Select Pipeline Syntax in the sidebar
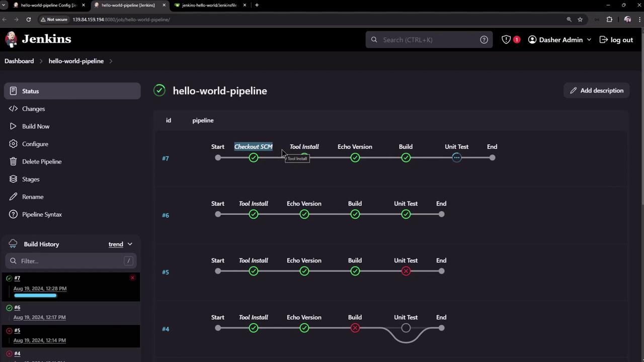This screenshot has height=362, width=644. click(x=42, y=214)
